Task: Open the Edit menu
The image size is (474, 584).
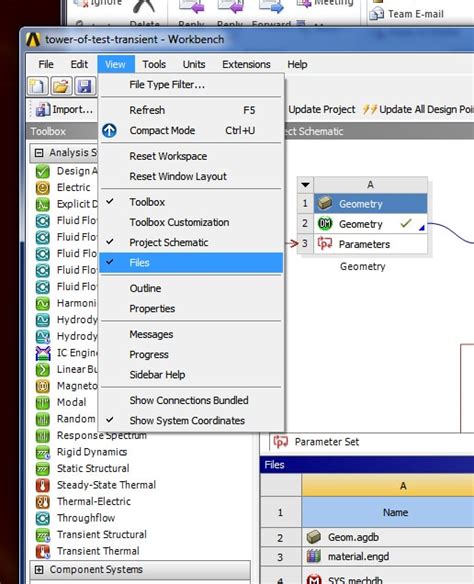Action: tap(79, 64)
